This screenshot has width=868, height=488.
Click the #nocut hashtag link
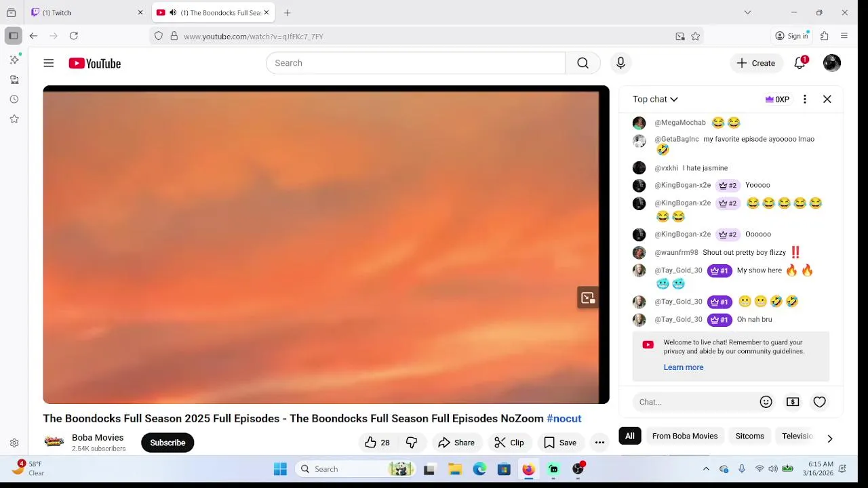(x=564, y=418)
